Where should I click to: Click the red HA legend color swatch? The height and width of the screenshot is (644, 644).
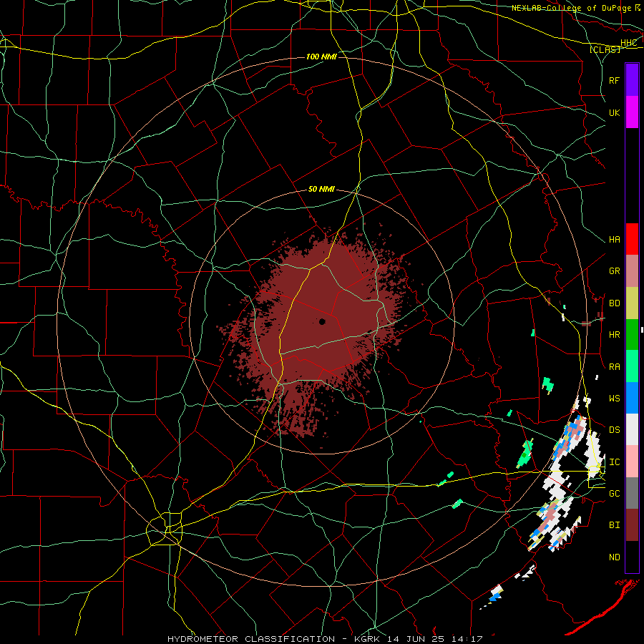coord(632,239)
